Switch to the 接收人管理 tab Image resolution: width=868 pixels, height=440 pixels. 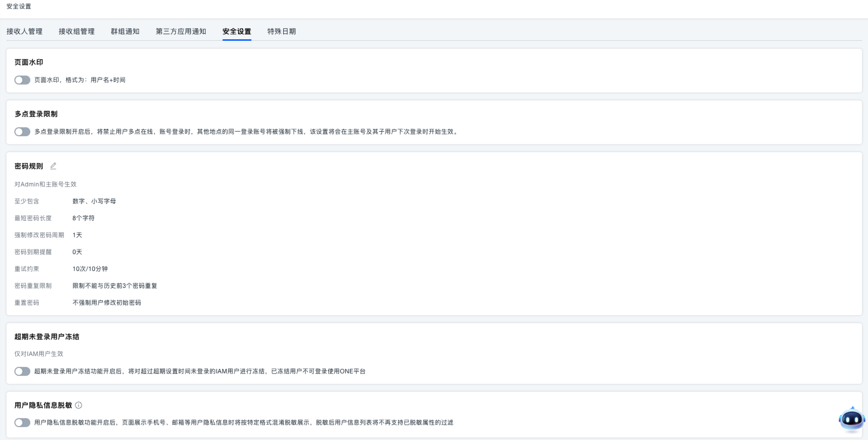pyautogui.click(x=24, y=31)
